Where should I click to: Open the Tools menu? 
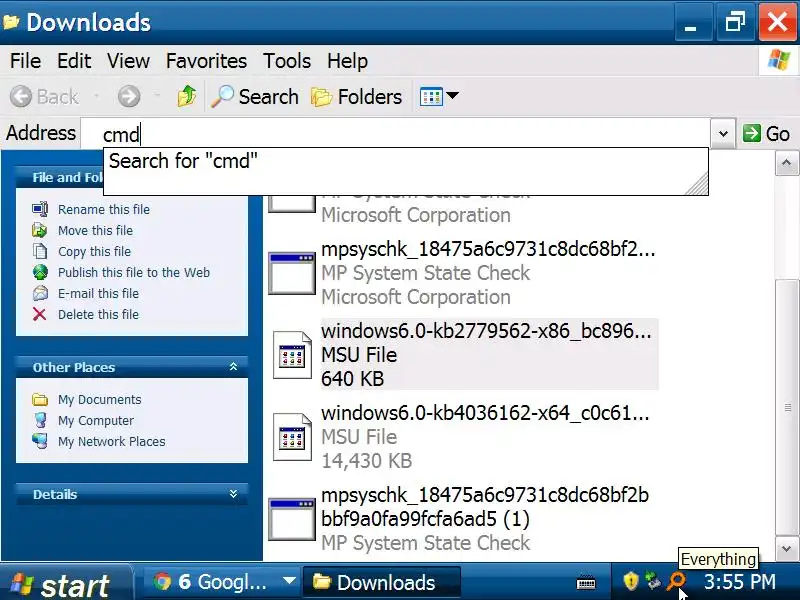pos(287,61)
